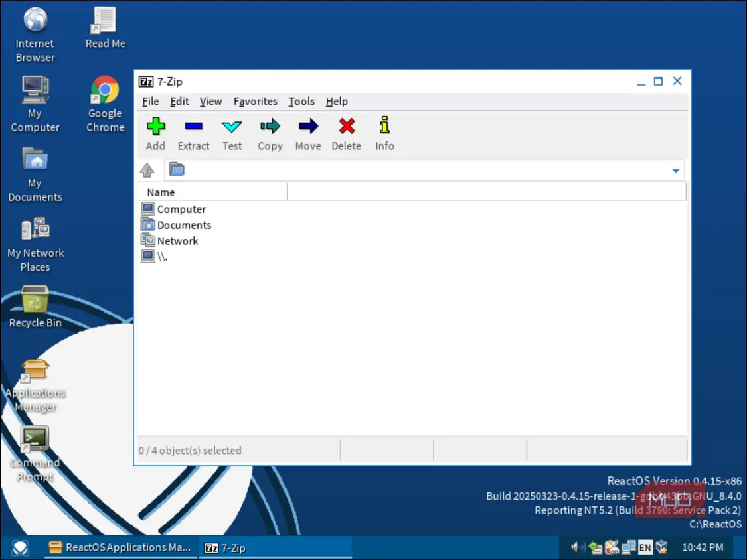
Task: Select the Read Me desktop shortcut
Action: [106, 28]
